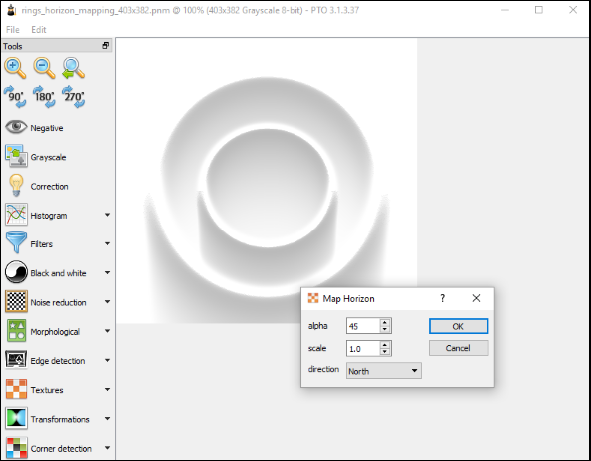Rotate image by 180 degrees
Image resolution: width=591 pixels, height=461 pixels.
click(44, 97)
